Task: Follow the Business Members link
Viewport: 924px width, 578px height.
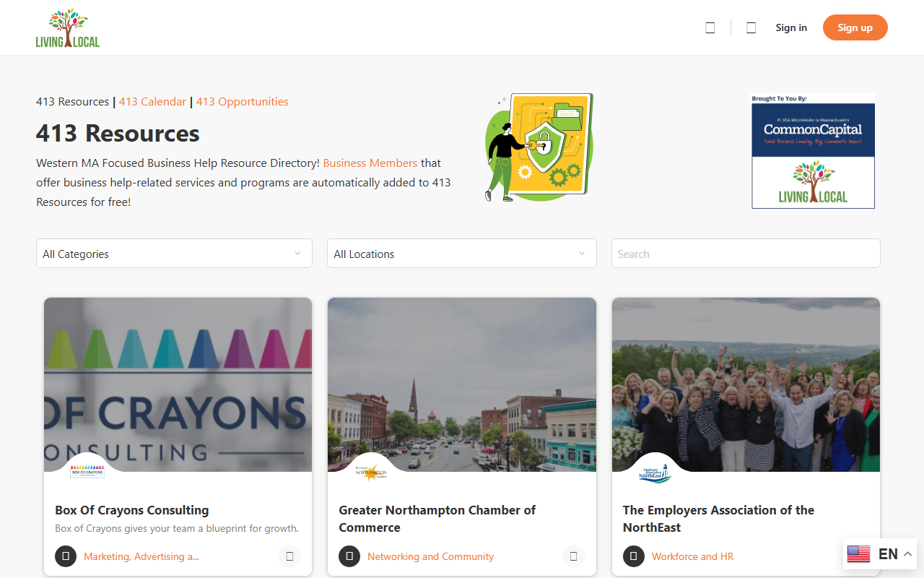Action: pos(370,163)
